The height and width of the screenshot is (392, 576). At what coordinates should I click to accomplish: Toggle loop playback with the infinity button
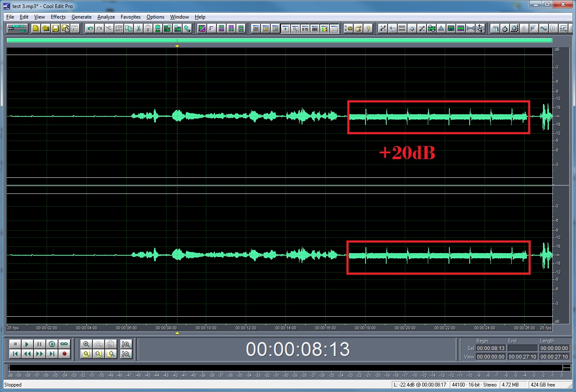click(64, 344)
